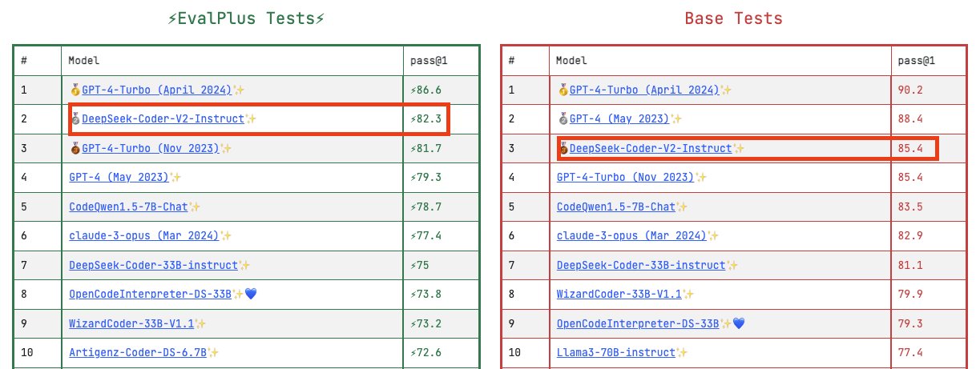Open CodeQwen1.5-7B-Chat link in Base Tests table
The image size is (980, 369).
click(x=616, y=207)
